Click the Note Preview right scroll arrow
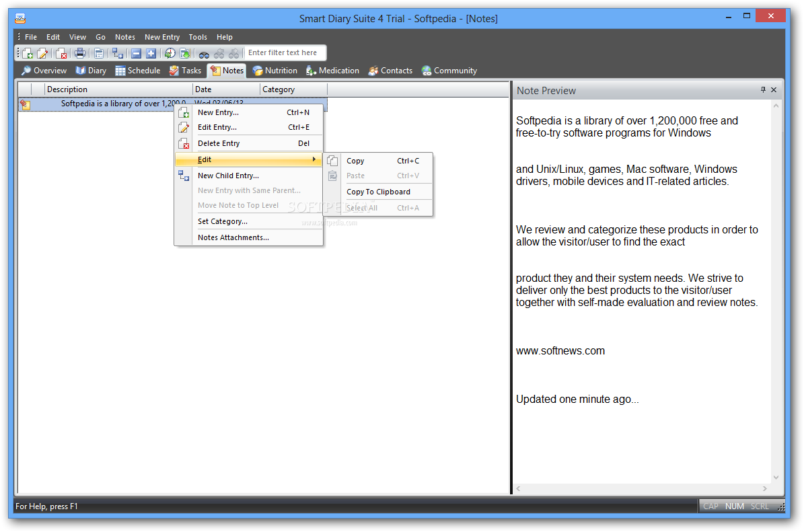 click(x=764, y=488)
